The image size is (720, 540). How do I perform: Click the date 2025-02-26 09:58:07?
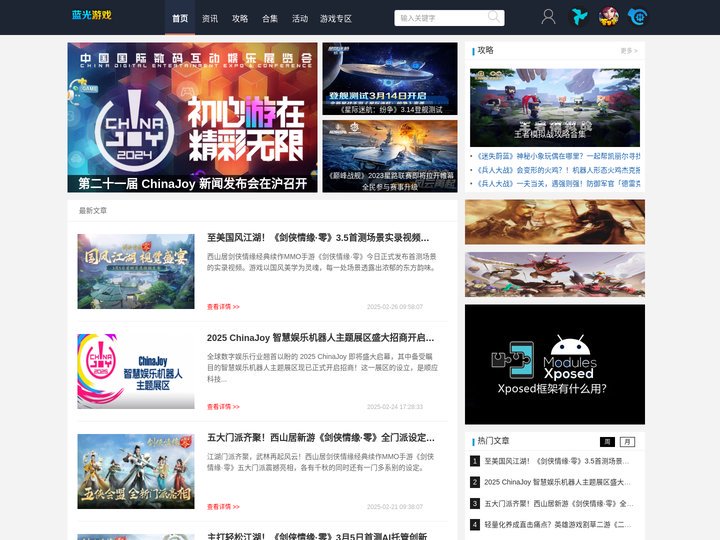click(395, 307)
